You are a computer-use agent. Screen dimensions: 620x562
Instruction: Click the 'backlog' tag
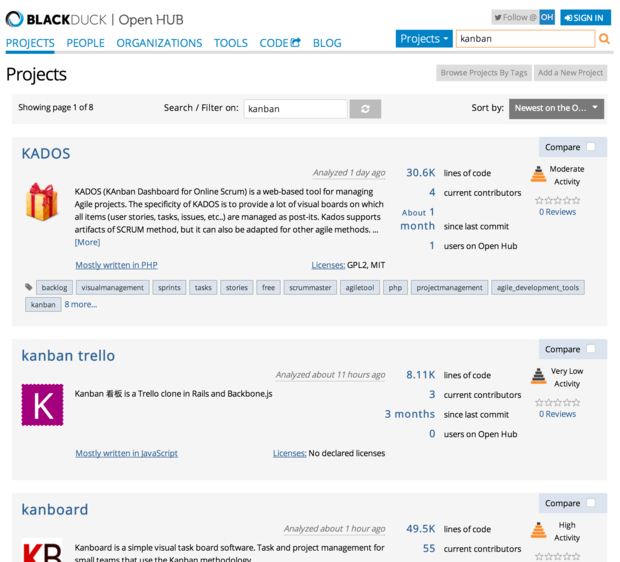point(54,288)
